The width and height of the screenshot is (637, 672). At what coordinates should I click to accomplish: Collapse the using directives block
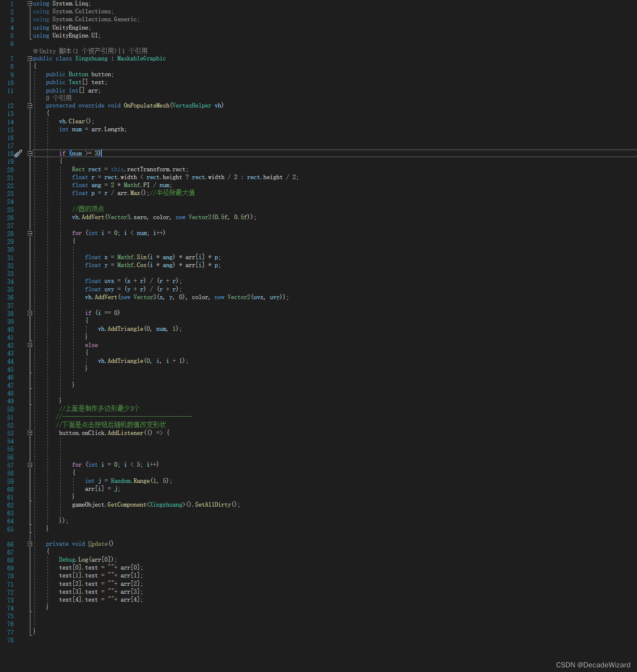(30, 3)
